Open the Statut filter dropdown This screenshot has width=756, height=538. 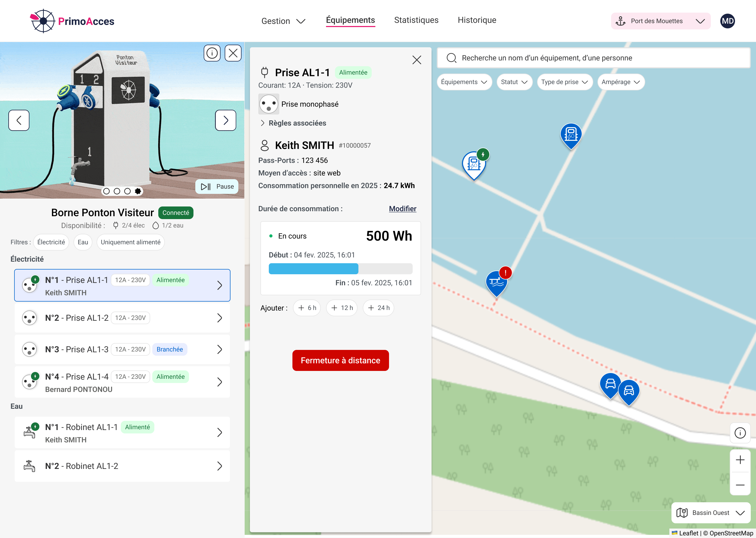[514, 82]
